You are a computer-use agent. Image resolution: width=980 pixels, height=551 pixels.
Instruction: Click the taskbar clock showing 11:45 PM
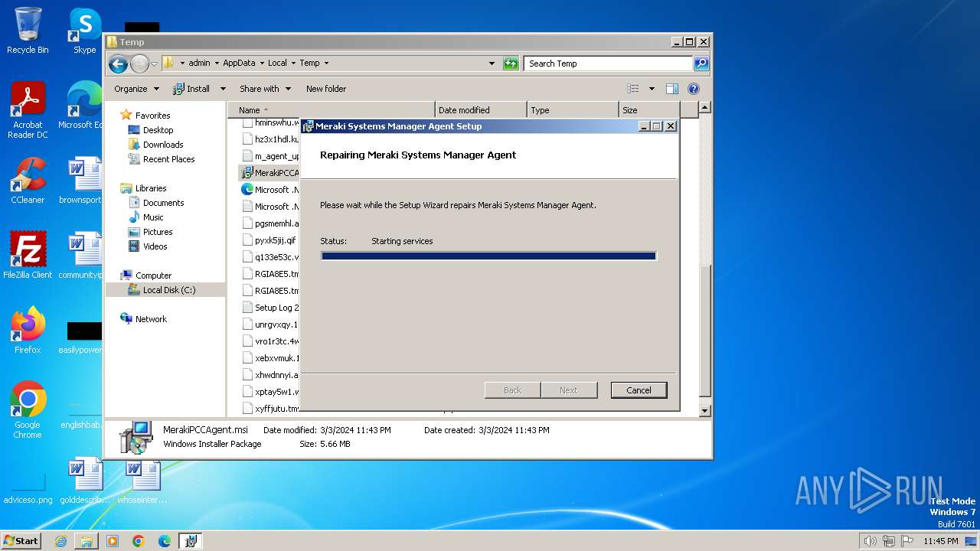click(941, 541)
